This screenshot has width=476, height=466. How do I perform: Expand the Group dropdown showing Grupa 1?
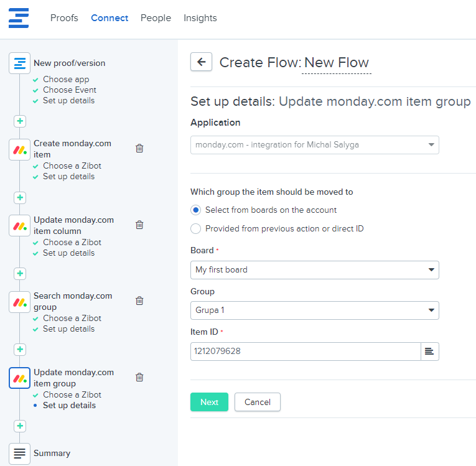314,310
